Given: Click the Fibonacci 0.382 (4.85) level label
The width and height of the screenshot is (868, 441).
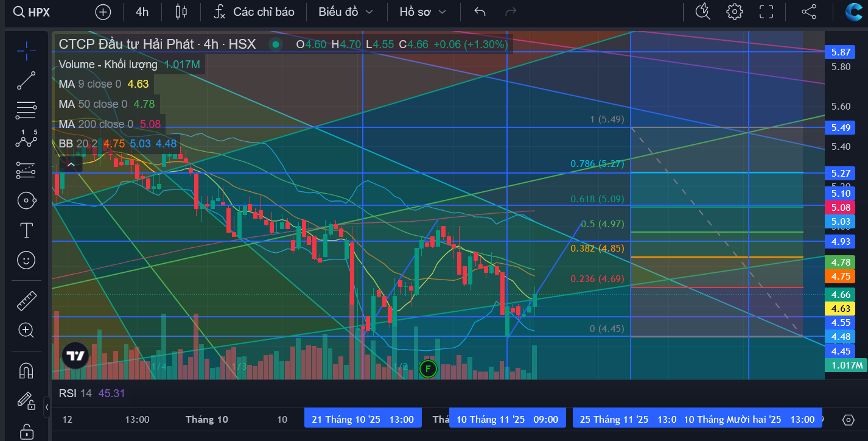Looking at the screenshot, I should (x=597, y=248).
